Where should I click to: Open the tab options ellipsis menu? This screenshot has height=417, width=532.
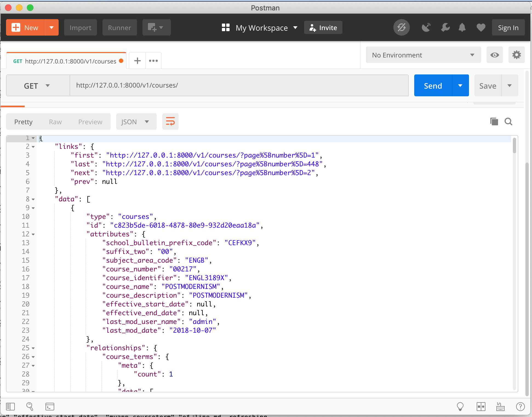tap(153, 61)
